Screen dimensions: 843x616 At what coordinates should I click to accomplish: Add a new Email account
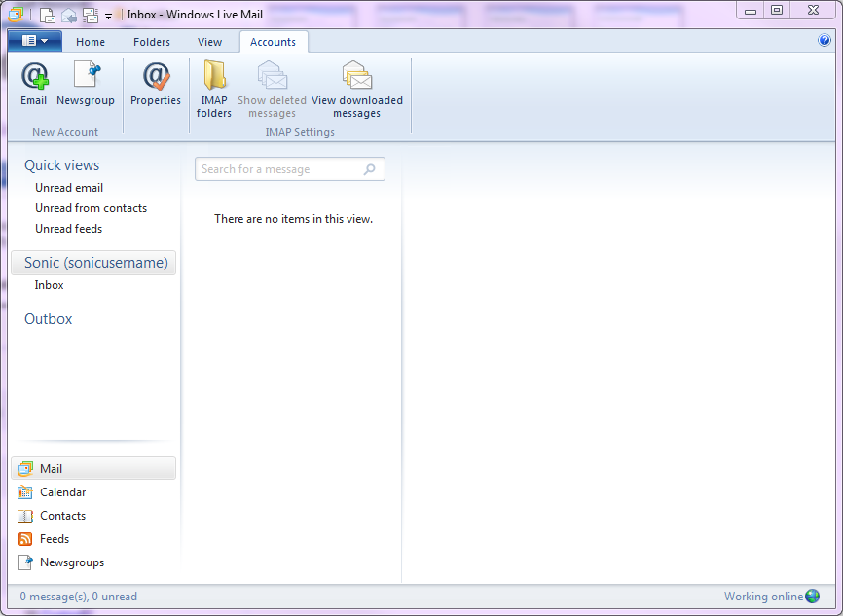click(33, 86)
